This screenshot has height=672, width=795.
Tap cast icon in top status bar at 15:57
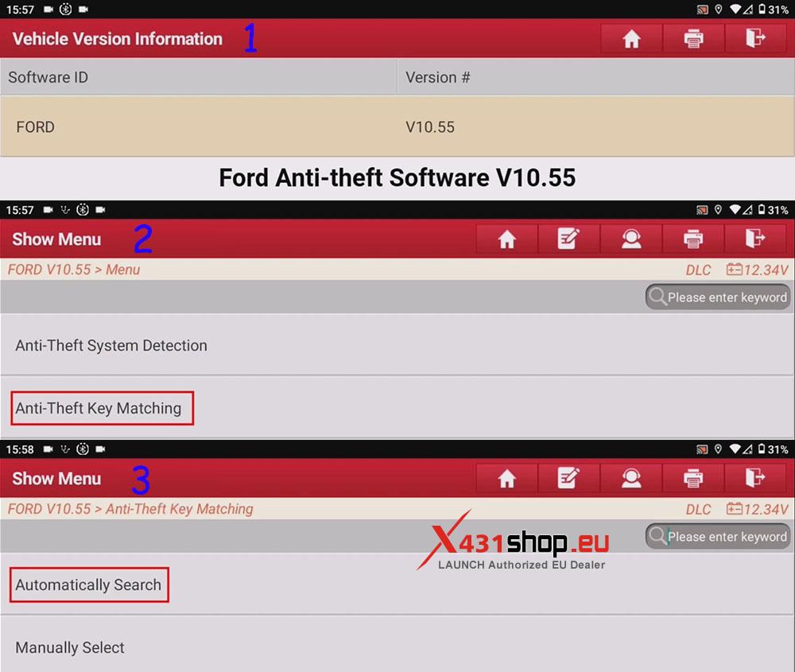702,10
